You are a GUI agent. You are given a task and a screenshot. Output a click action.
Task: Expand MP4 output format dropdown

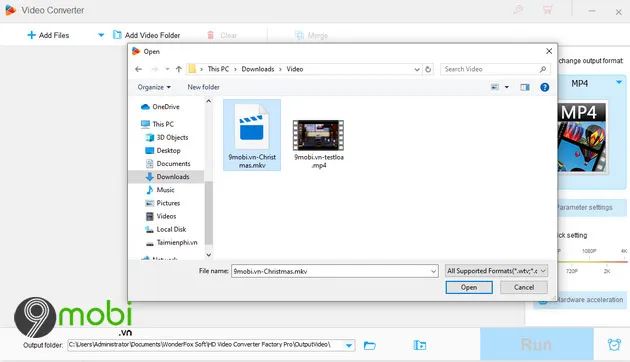pos(619,82)
